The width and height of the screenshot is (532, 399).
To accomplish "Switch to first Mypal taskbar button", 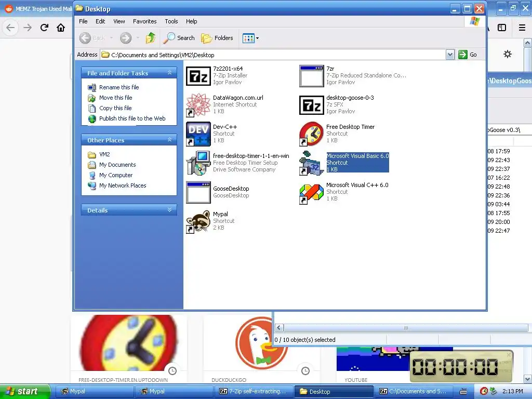I will click(95, 391).
